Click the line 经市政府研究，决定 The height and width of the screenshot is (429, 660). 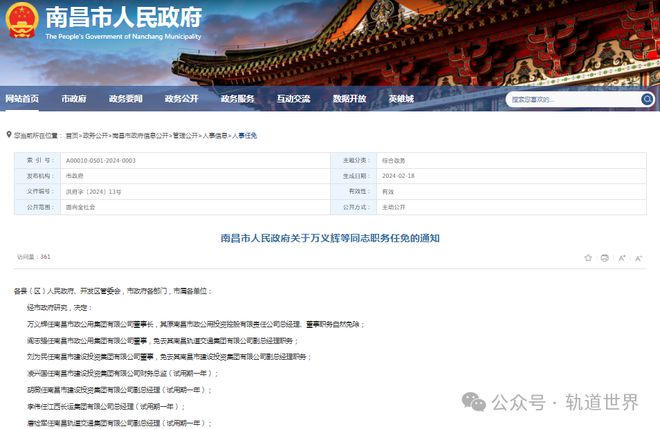click(x=59, y=308)
